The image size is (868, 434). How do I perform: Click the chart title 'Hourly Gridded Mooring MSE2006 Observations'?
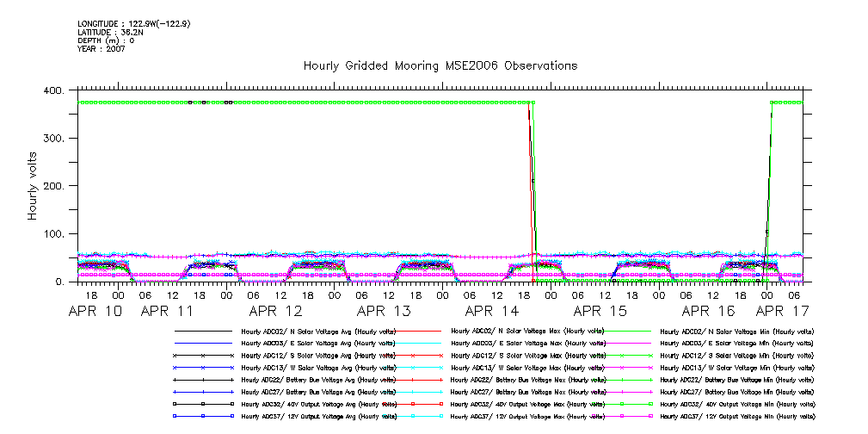pos(440,66)
